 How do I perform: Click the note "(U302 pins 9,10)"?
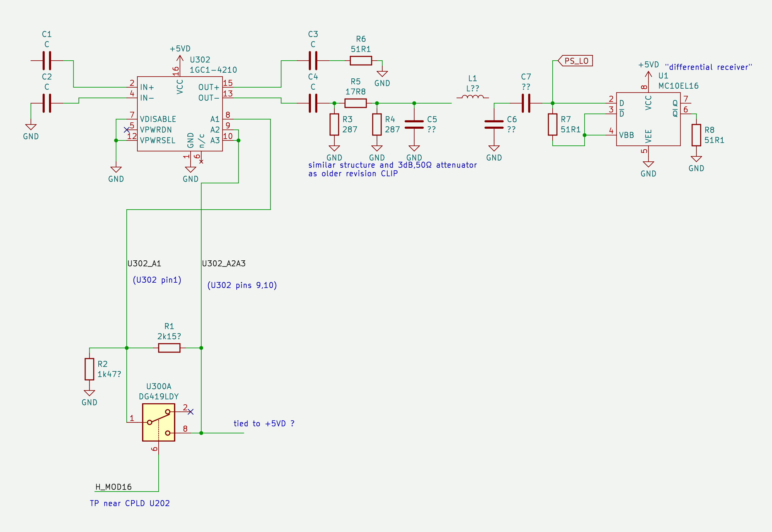(242, 285)
